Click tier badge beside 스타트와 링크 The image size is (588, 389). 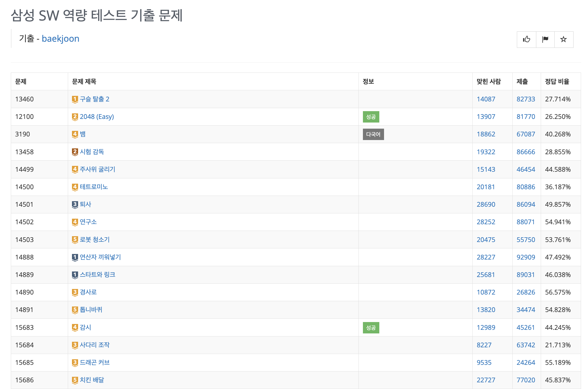point(75,275)
